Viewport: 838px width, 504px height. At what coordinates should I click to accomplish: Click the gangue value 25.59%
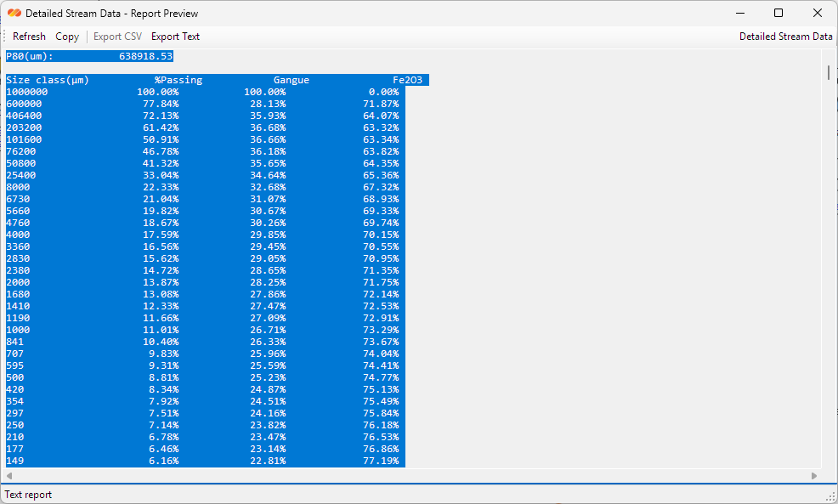coord(268,365)
